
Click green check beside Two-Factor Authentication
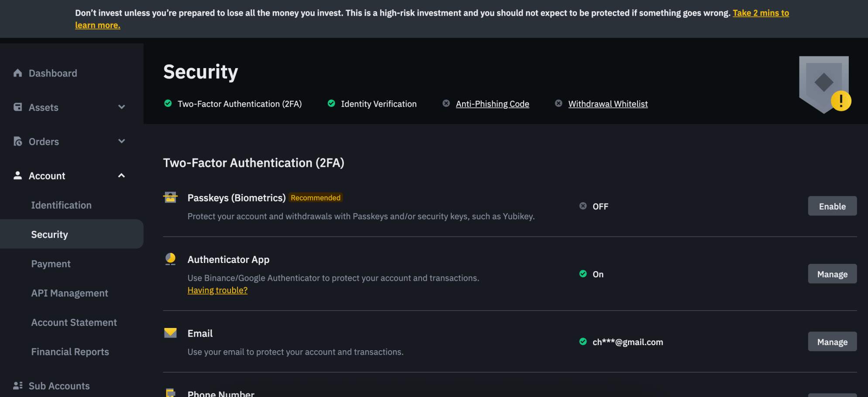pos(168,104)
